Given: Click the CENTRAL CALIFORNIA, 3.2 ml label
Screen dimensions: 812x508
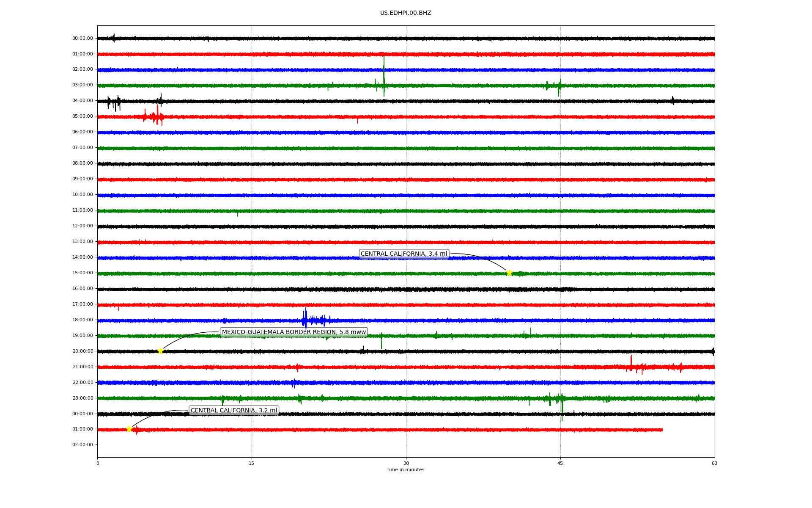Looking at the screenshot, I should [x=234, y=410].
